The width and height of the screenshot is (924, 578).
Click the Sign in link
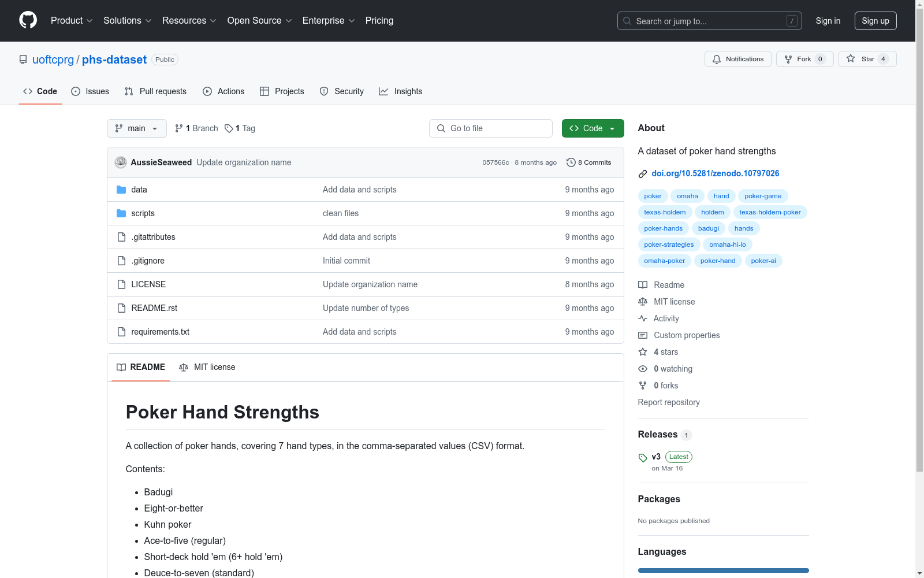tap(828, 21)
